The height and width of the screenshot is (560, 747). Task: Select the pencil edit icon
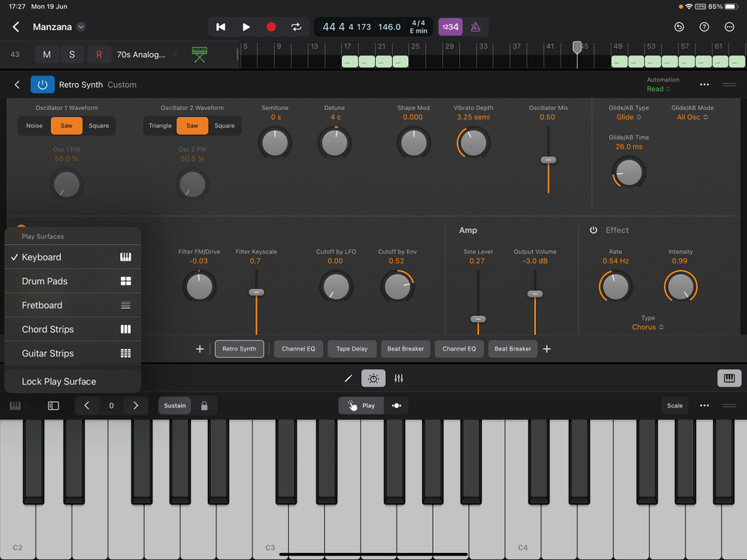(348, 378)
